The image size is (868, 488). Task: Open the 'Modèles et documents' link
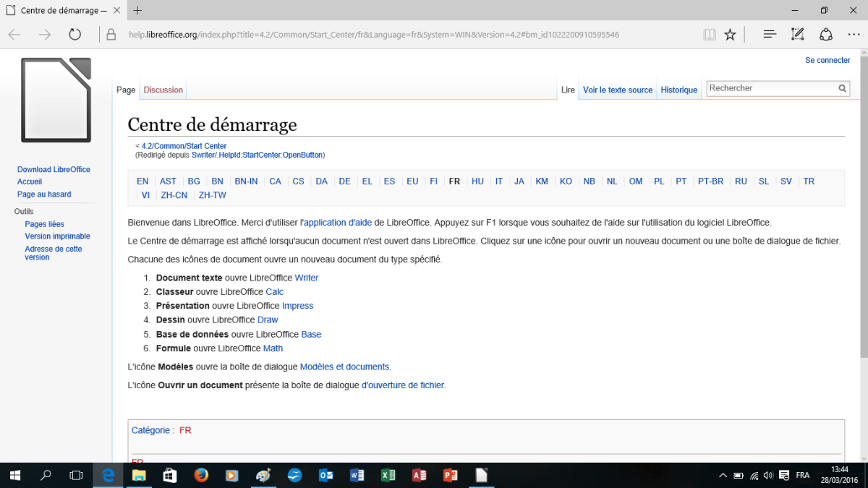coord(344,367)
